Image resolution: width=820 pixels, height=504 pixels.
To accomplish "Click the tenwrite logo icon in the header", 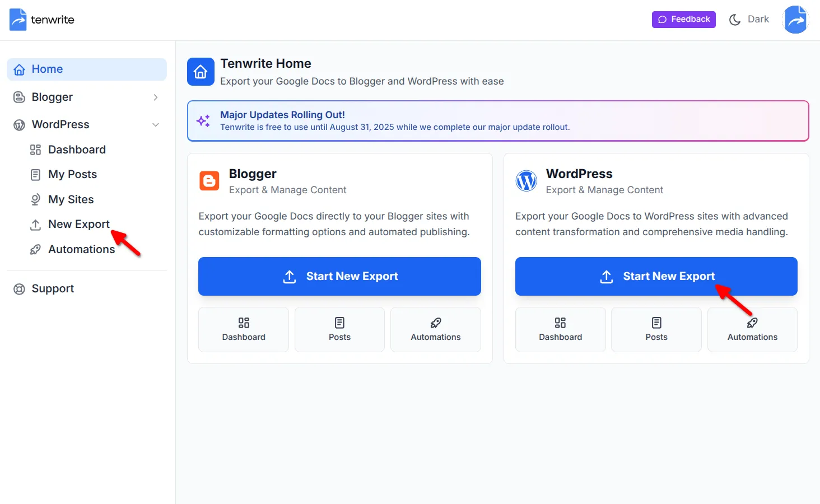I will (17, 19).
